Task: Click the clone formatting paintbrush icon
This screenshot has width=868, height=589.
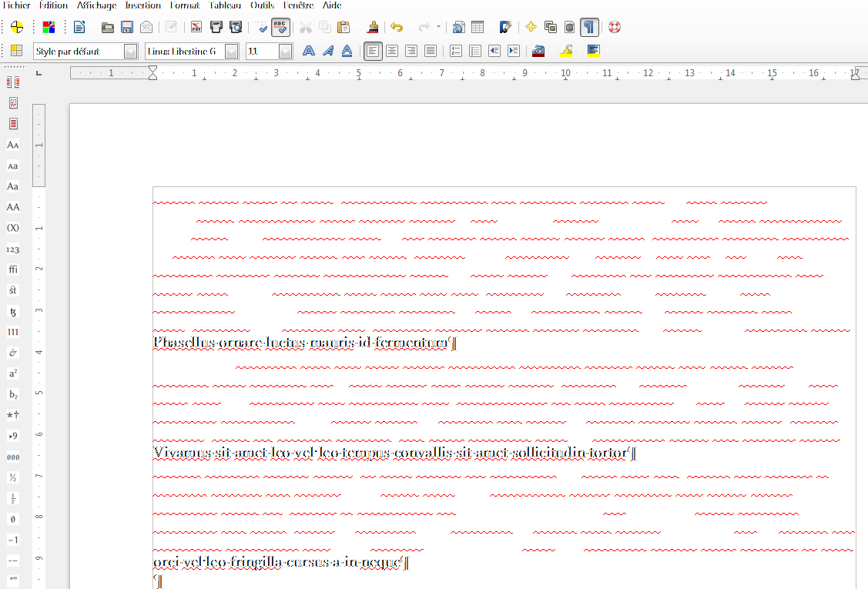Action: tap(374, 28)
